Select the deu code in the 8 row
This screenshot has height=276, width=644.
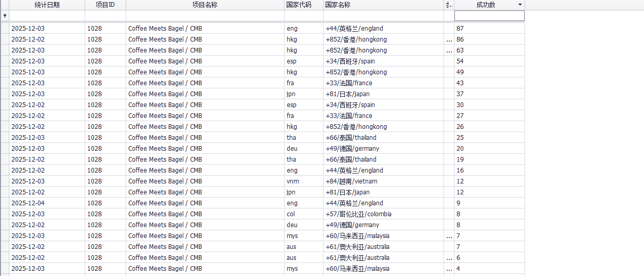click(303, 225)
